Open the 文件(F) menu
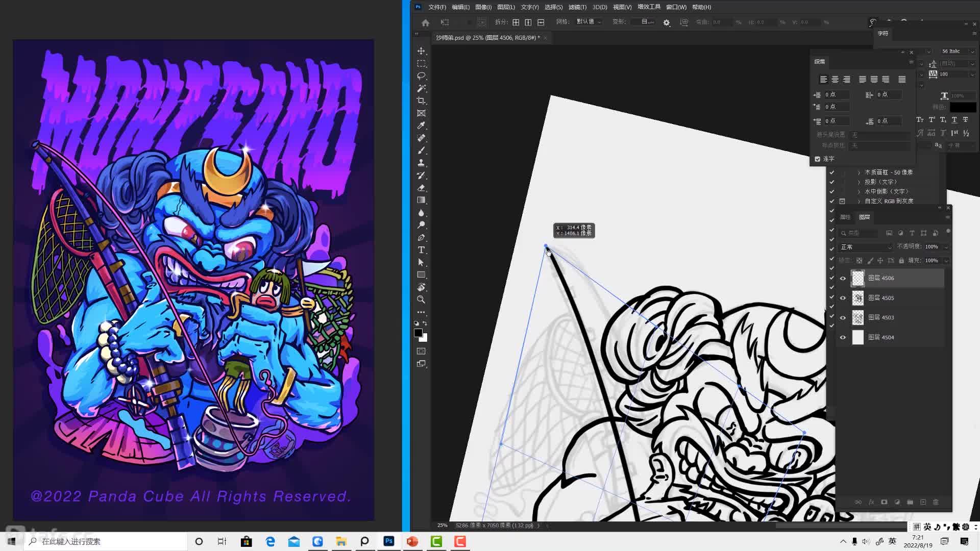This screenshot has height=551, width=980. (437, 7)
